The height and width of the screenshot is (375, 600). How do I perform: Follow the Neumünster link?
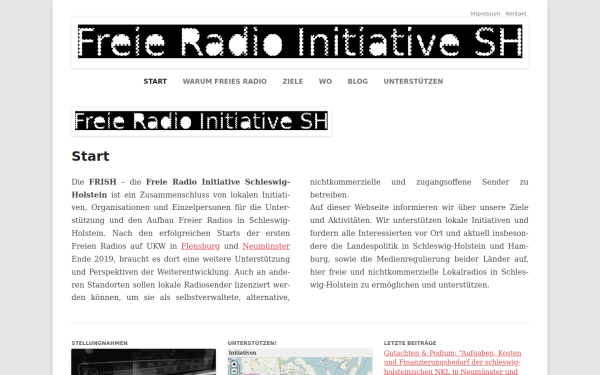tap(266, 246)
